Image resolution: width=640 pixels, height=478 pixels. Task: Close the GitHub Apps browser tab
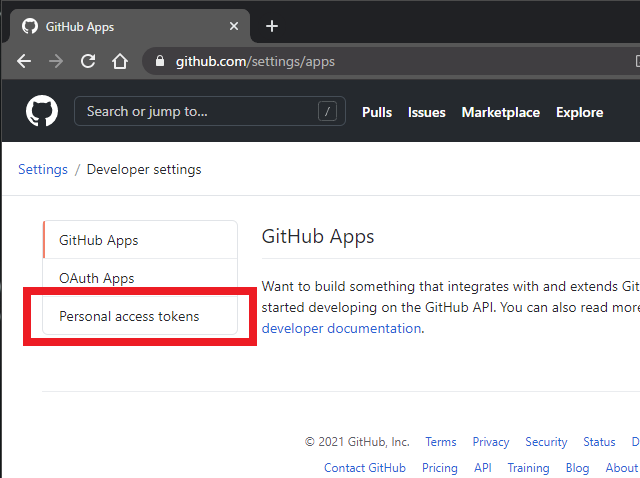[234, 27]
